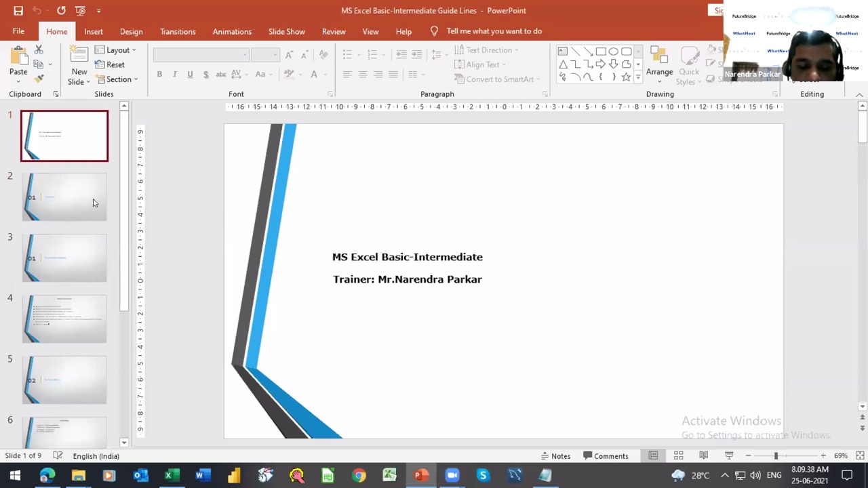Click the Reset slide button

point(110,64)
